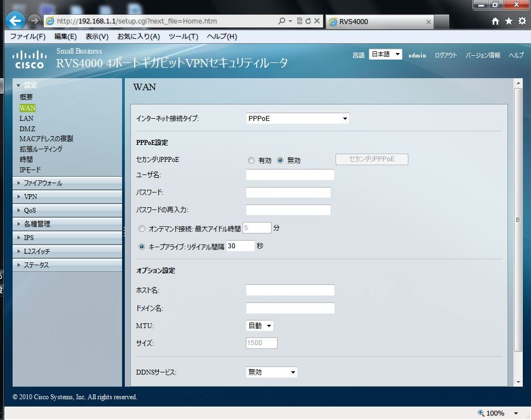The width and height of the screenshot is (531, 420).
Task: Open the browser Home icon
Action: coord(495,21)
